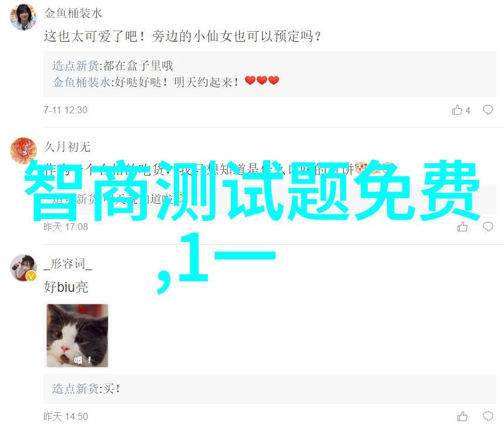Viewport: 504px width, 431px height.
Task: Like the 好biu亮 comment
Action: click(462, 416)
